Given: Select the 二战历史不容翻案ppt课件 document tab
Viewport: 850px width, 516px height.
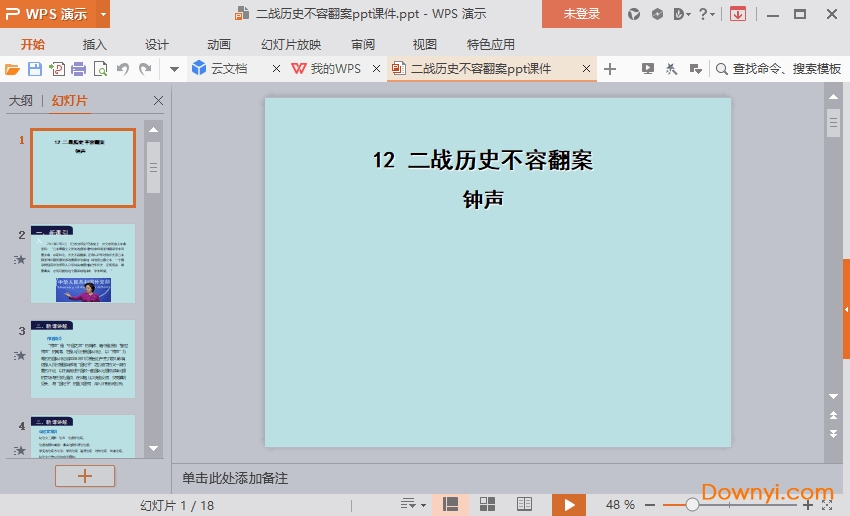Looking at the screenshot, I should (x=481, y=69).
